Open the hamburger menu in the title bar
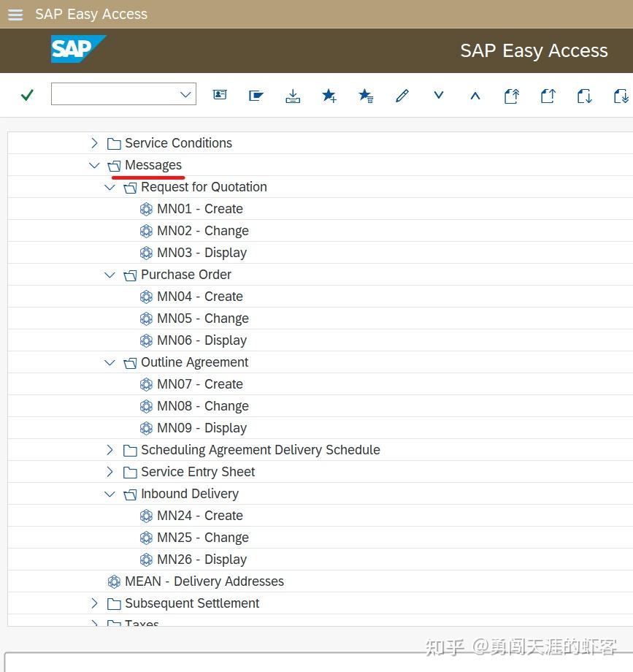633x672 pixels. (15, 14)
